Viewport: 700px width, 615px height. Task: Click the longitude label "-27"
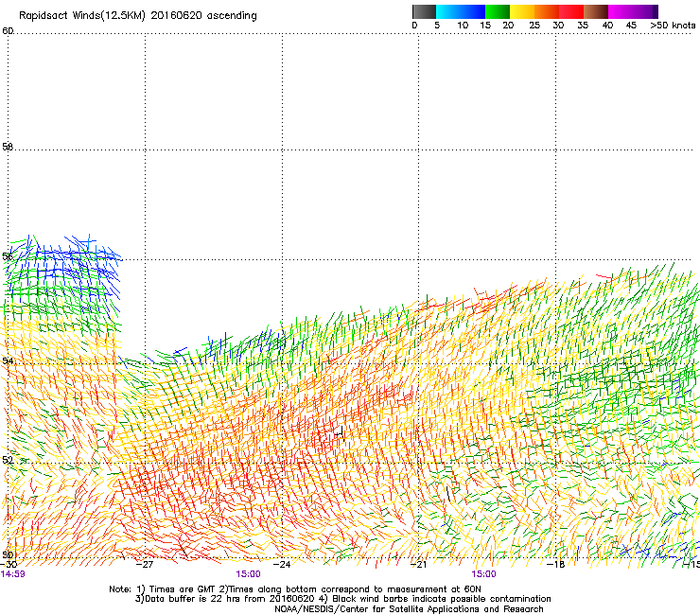(145, 565)
